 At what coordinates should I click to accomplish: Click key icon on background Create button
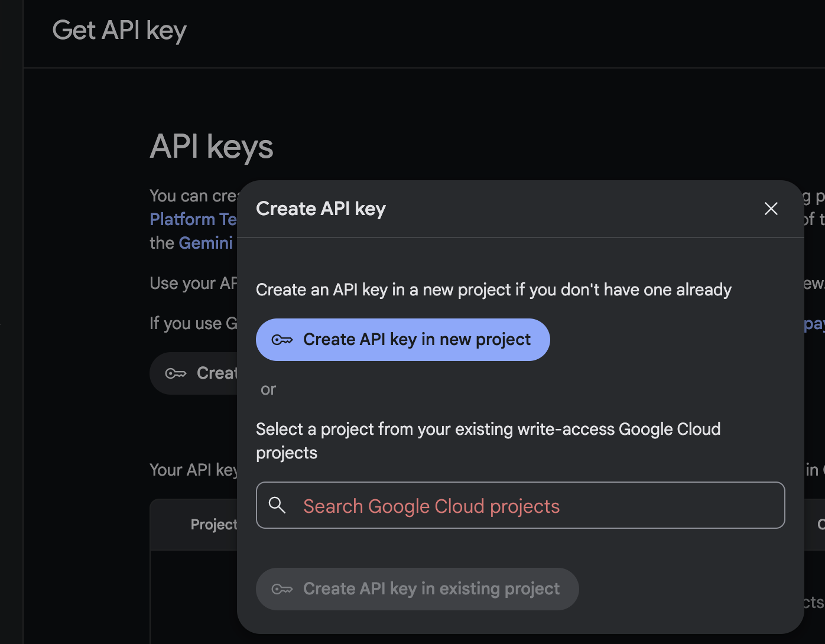[x=176, y=373]
